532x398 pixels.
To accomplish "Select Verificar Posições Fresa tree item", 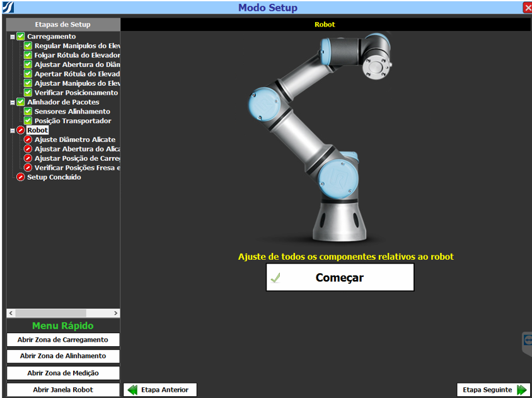I will (76, 168).
